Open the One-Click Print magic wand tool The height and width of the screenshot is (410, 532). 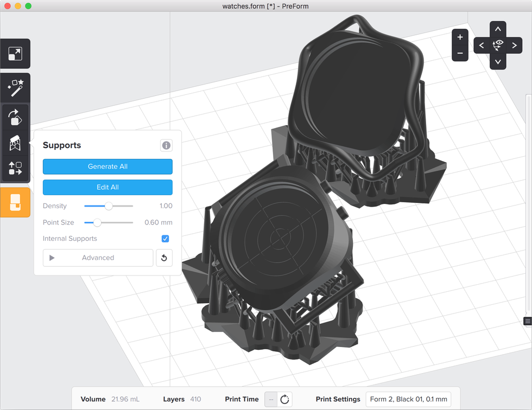(x=15, y=87)
